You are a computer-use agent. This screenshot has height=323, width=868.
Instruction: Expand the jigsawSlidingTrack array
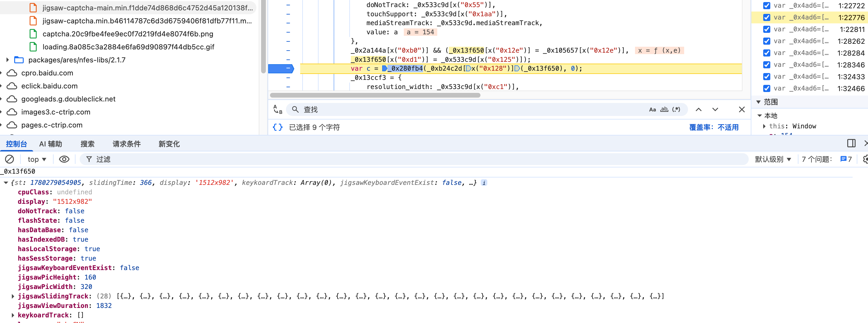(x=13, y=296)
